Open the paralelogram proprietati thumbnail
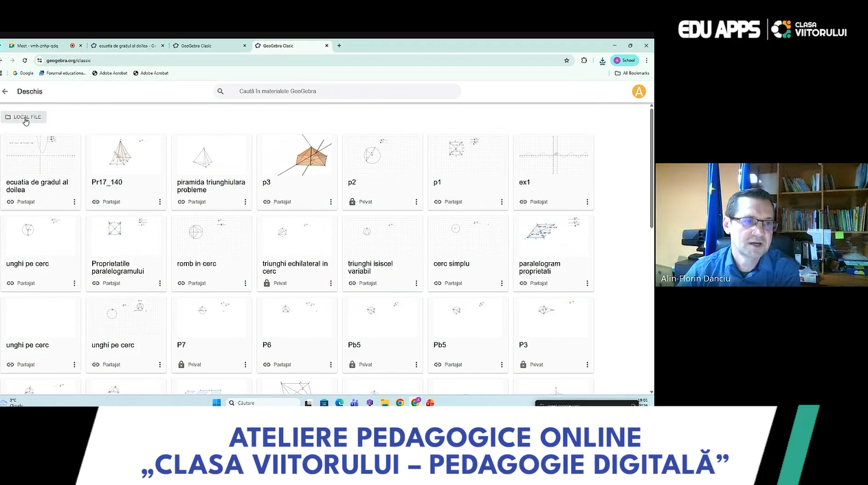 coord(553,235)
